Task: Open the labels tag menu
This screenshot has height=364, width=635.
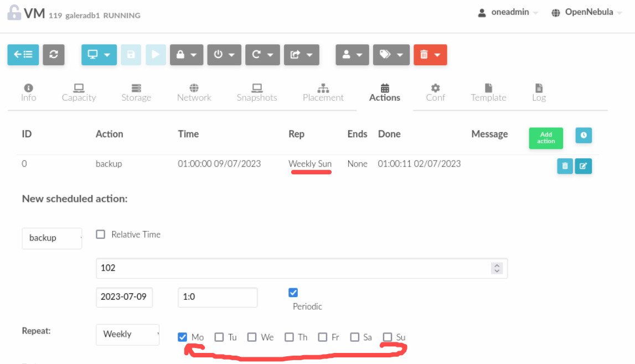Action: (391, 54)
